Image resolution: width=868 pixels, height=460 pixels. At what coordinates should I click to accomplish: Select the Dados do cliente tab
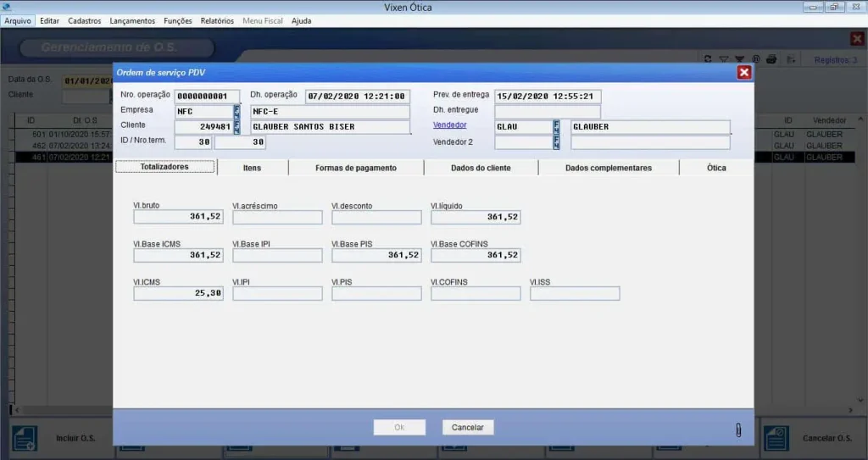(481, 168)
